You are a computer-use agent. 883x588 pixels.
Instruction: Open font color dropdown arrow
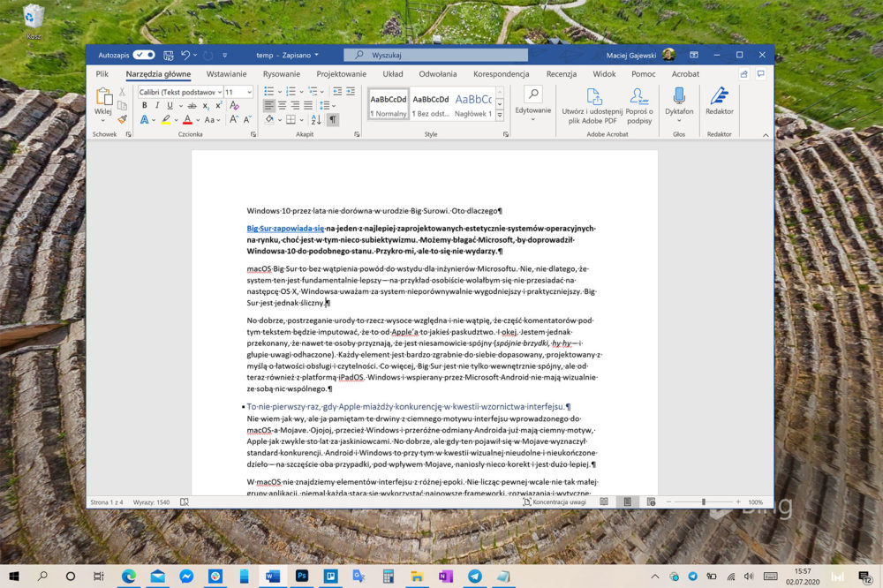[198, 120]
